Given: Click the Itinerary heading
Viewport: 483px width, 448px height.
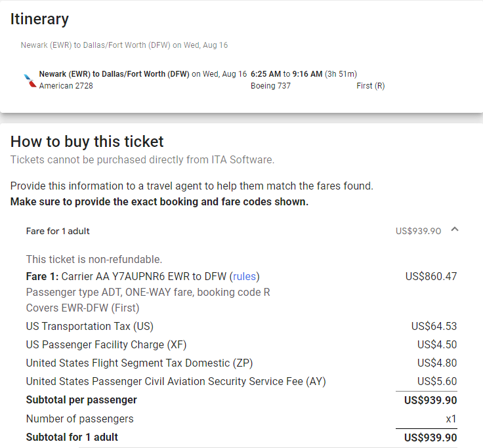Looking at the screenshot, I should [39, 19].
